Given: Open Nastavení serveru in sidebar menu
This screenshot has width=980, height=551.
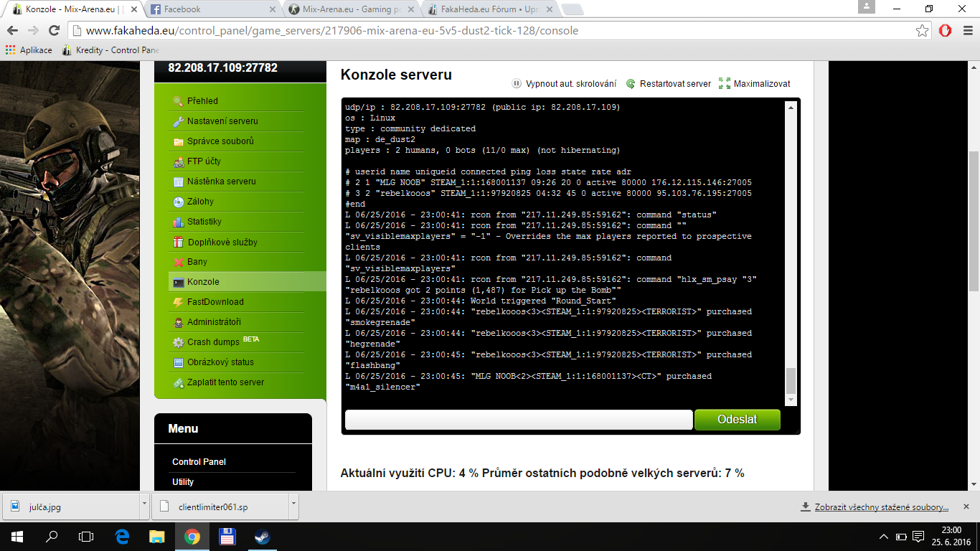Looking at the screenshot, I should [x=222, y=121].
